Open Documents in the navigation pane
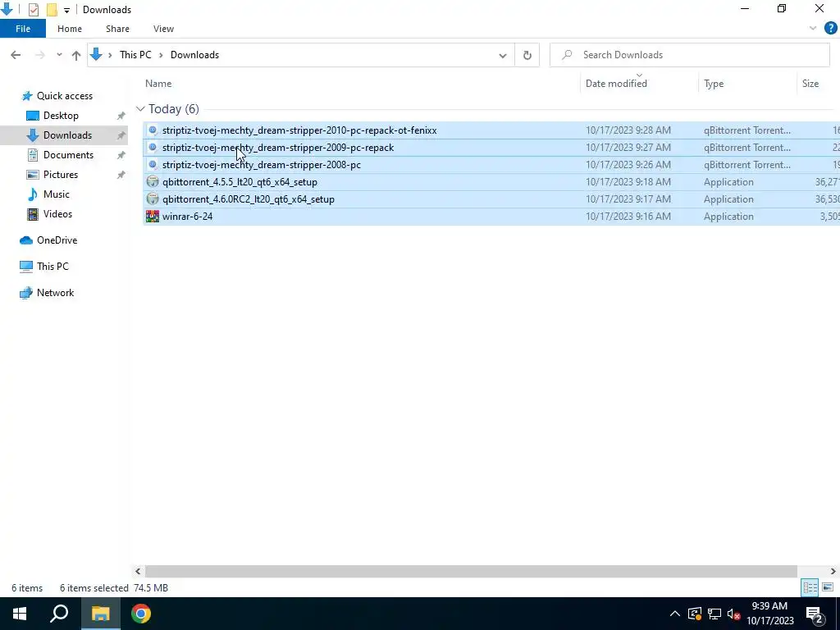 pyautogui.click(x=68, y=155)
